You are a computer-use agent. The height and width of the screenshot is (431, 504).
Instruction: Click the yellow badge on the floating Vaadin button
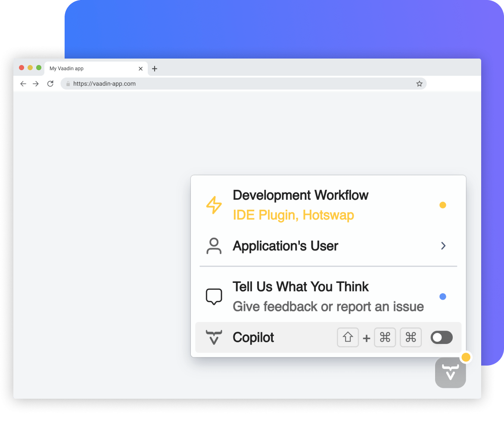click(x=466, y=357)
